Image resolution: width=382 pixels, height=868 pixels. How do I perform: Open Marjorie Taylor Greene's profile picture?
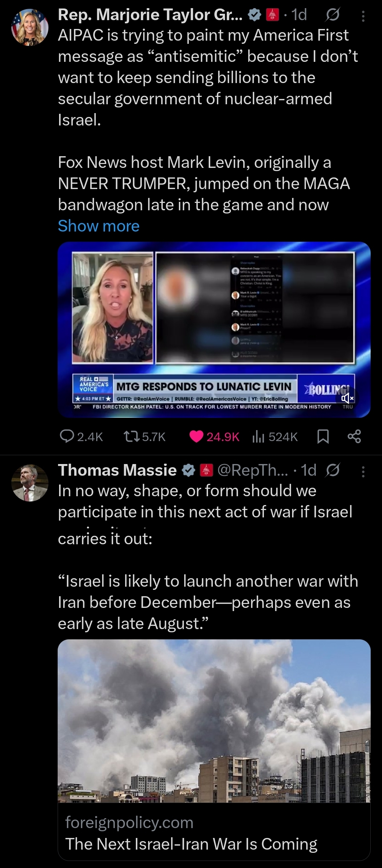coord(30,27)
